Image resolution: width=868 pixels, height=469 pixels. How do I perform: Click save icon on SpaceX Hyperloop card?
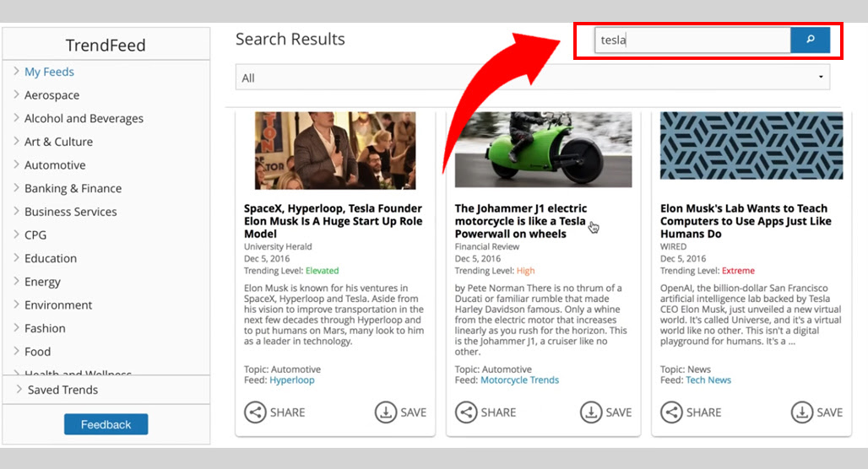click(386, 412)
